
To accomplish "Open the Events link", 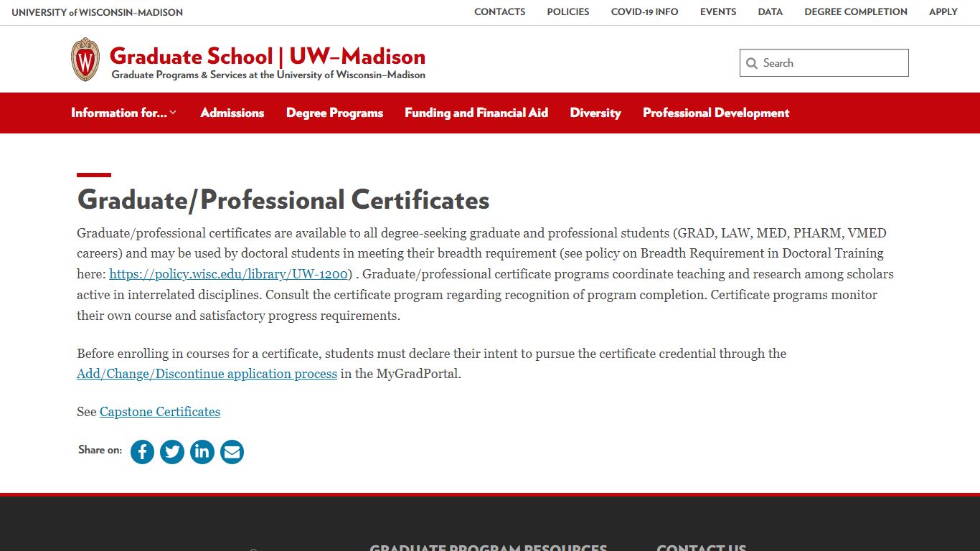I will coord(718,12).
